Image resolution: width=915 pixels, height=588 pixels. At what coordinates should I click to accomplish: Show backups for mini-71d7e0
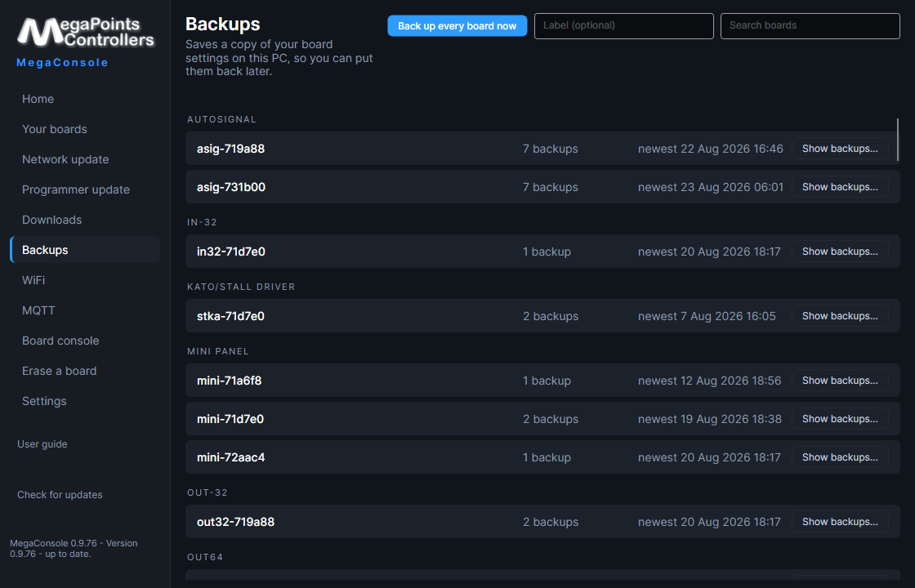[840, 419]
